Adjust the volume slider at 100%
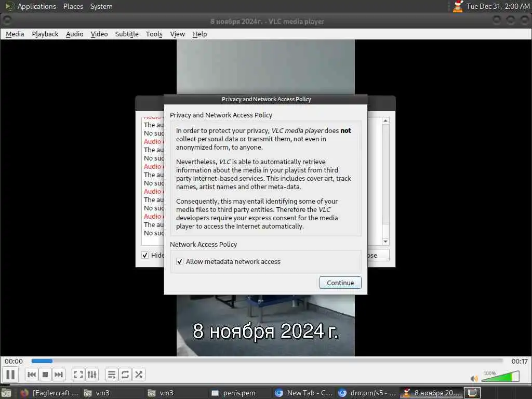The height and width of the screenshot is (399, 532). [500, 376]
